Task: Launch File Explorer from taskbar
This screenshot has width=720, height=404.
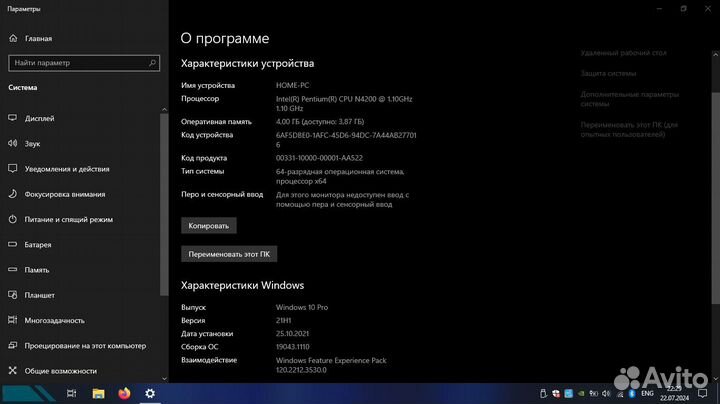Action: click(98, 393)
